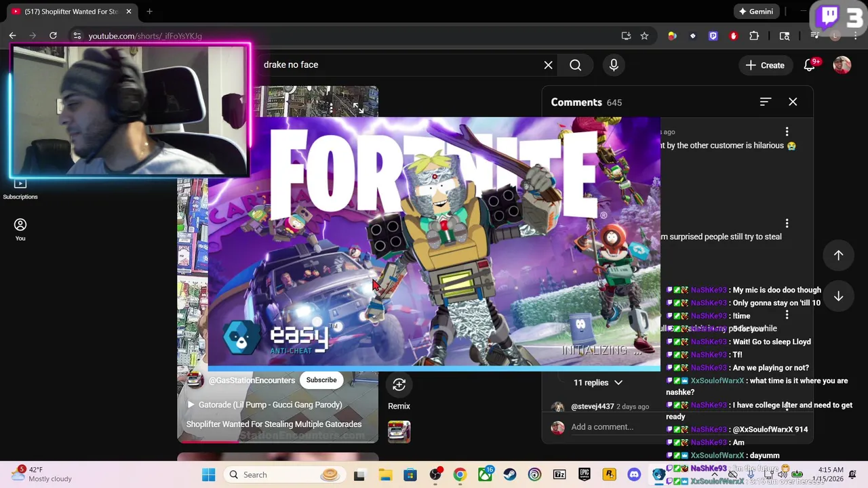Open YouTube notifications bell
Image resolution: width=868 pixels, height=488 pixels.
[810, 65]
